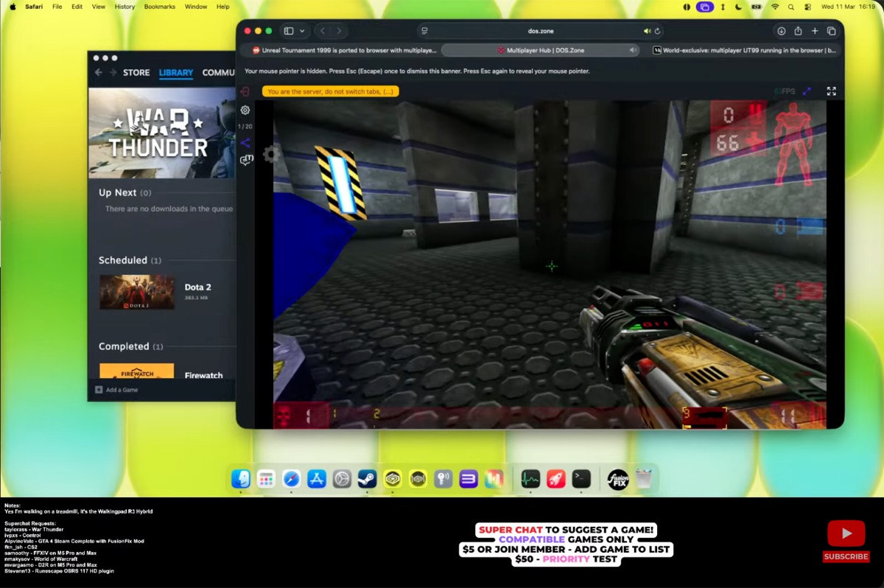Expand the Safari sidebar dropdown arrow
This screenshot has width=884, height=588.
pos(302,31)
